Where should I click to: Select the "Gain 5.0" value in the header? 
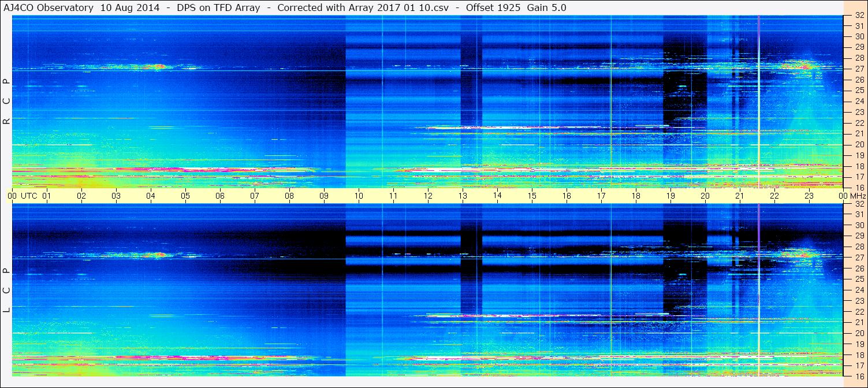coord(547,8)
